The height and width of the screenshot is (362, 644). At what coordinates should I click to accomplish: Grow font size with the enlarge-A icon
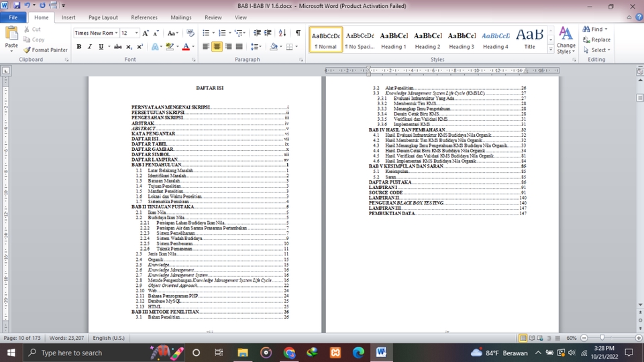146,33
